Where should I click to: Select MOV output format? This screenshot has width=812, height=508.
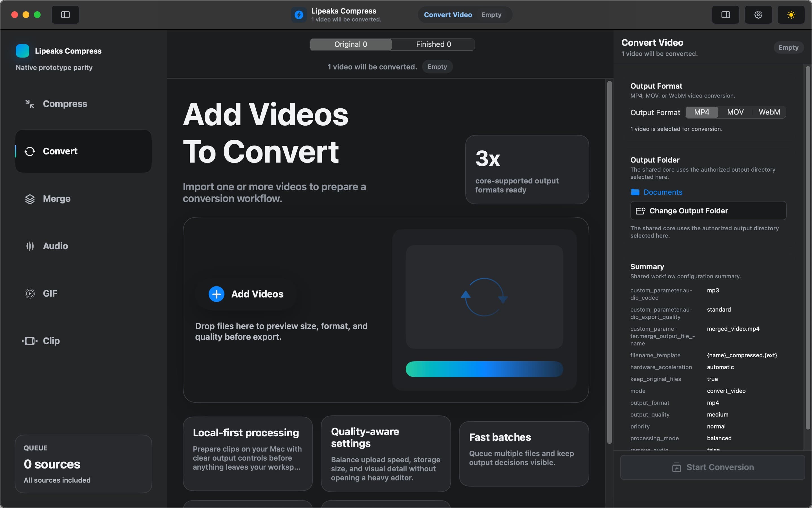735,112
